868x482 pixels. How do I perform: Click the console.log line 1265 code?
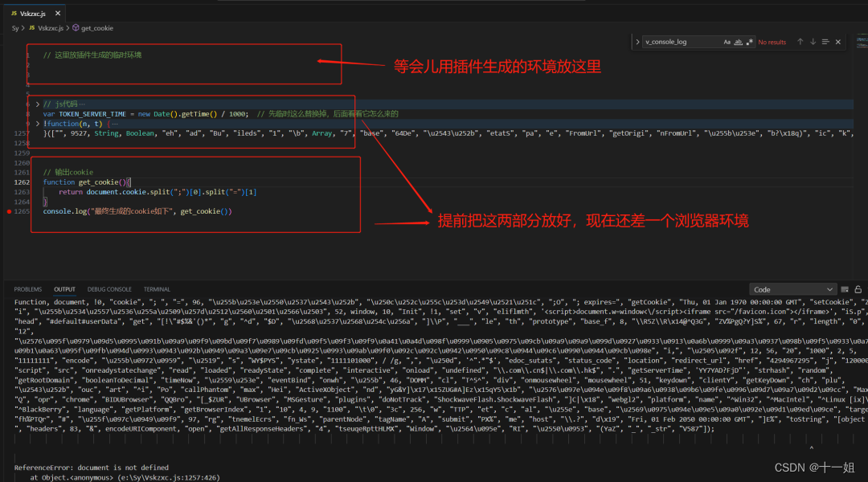pos(137,211)
